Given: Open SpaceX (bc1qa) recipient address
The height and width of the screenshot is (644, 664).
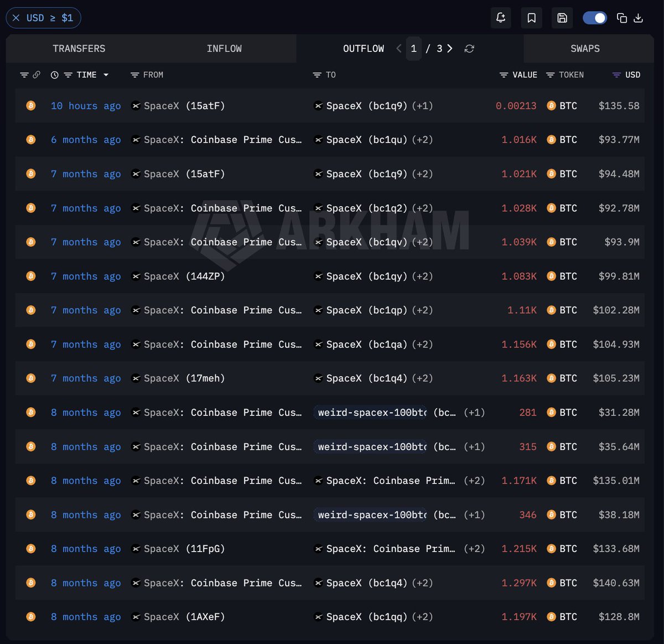Looking at the screenshot, I should tap(367, 344).
